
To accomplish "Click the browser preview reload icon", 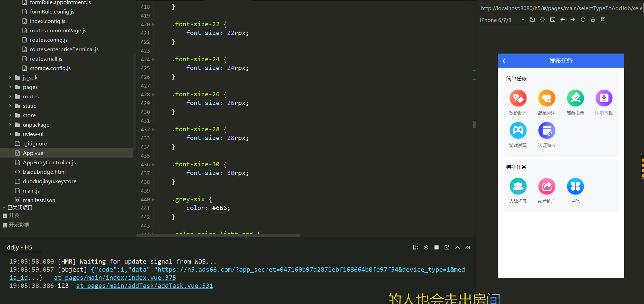I will 583,20.
